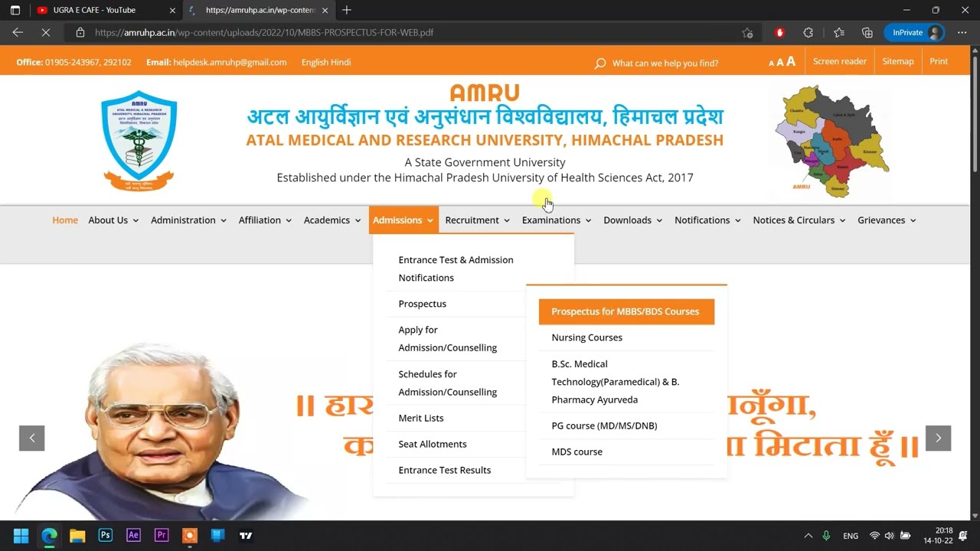Go to previous slide with left arrow

tap(32, 438)
